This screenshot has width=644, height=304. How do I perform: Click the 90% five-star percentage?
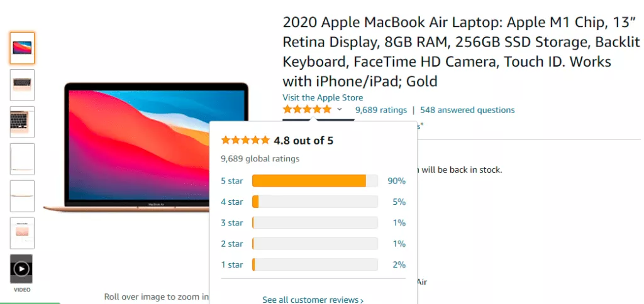[x=397, y=181]
